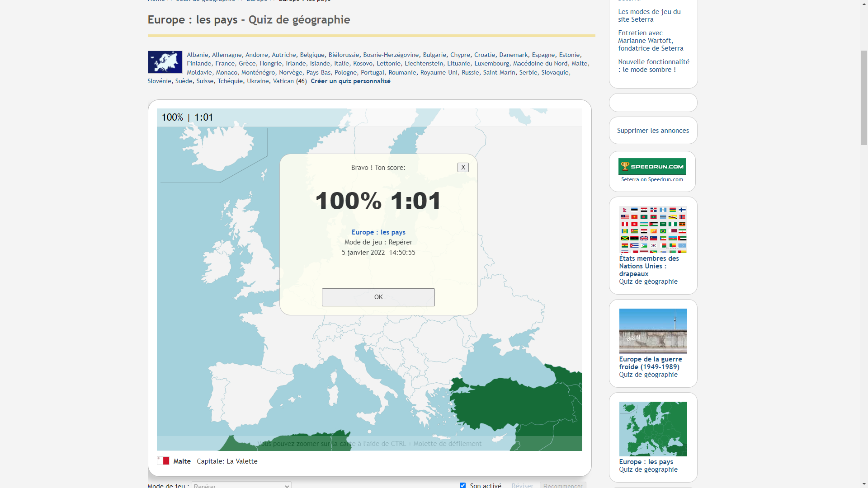Viewport: 868px width, 488px height.
Task: Open Moldavie country link
Action: click(x=199, y=72)
